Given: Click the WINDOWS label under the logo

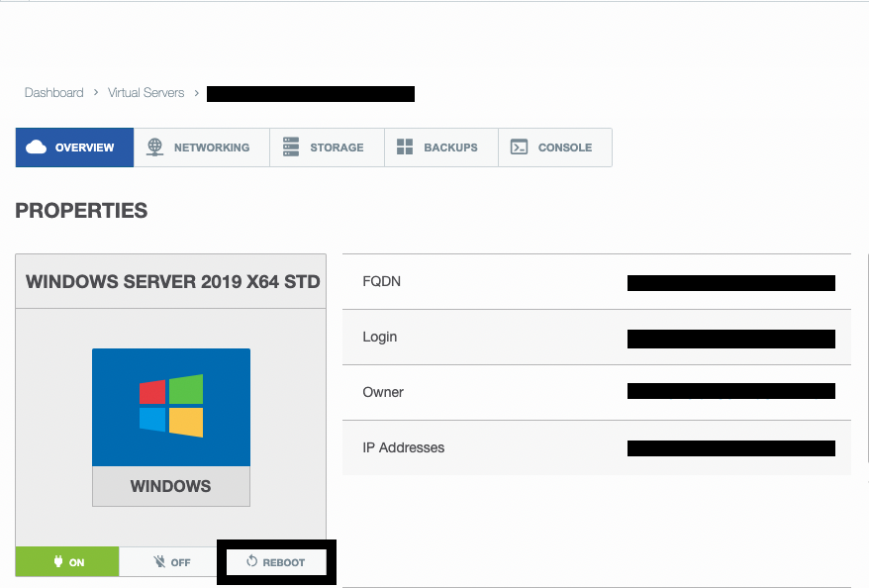Looking at the screenshot, I should [170, 486].
